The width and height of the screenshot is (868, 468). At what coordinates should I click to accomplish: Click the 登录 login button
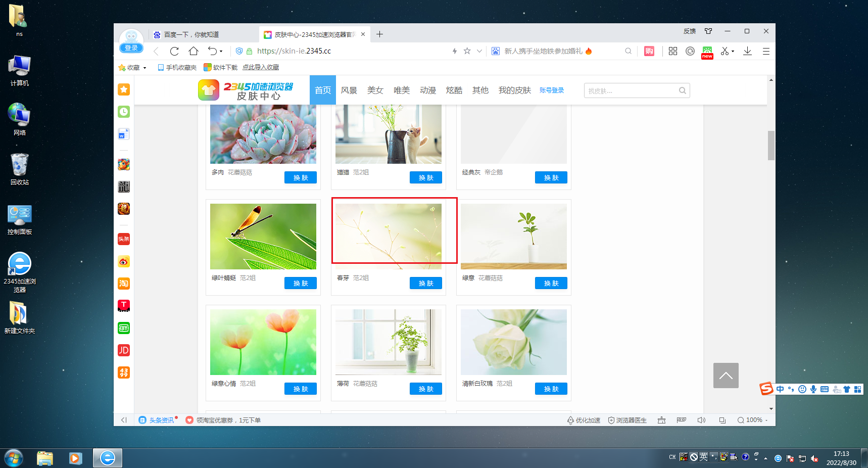(131, 48)
